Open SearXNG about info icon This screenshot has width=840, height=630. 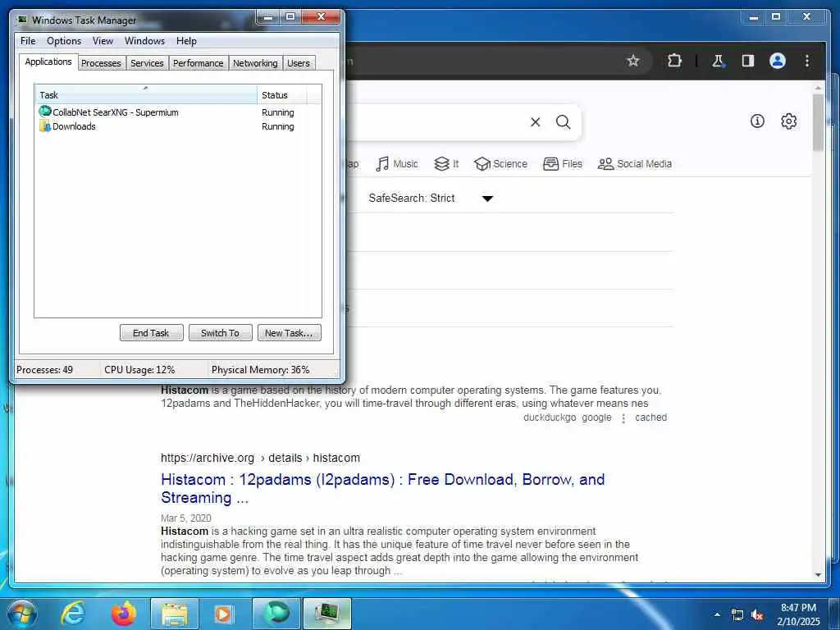[757, 121]
